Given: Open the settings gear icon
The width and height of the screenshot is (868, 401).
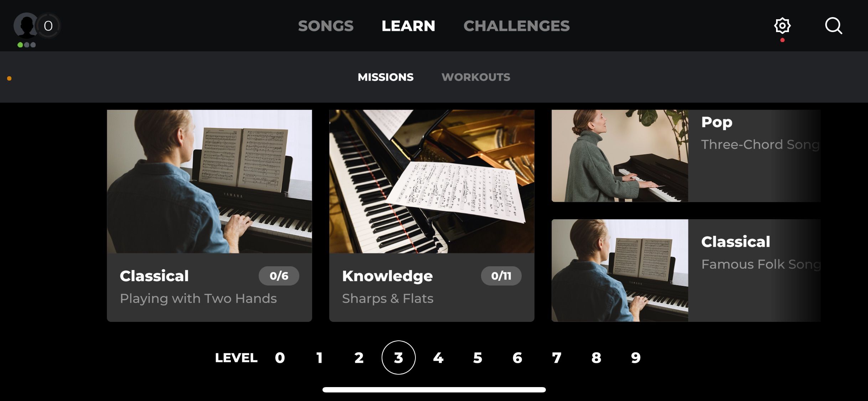Looking at the screenshot, I should pyautogui.click(x=782, y=26).
